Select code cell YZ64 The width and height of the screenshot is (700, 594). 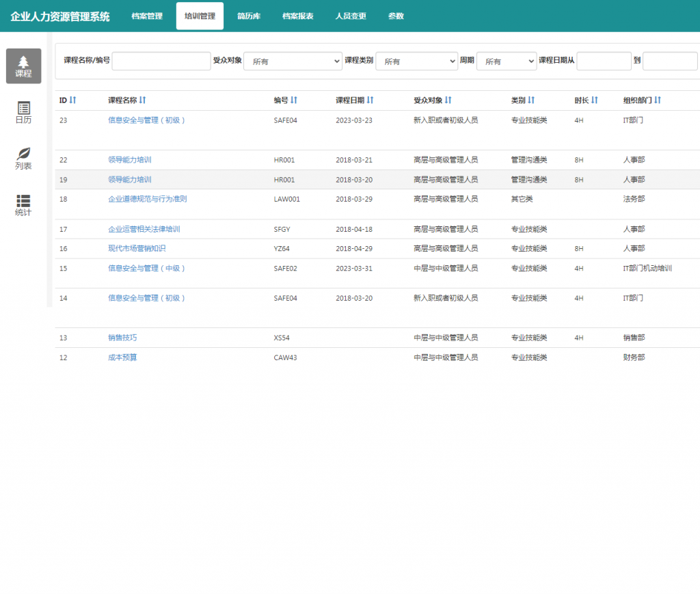282,249
